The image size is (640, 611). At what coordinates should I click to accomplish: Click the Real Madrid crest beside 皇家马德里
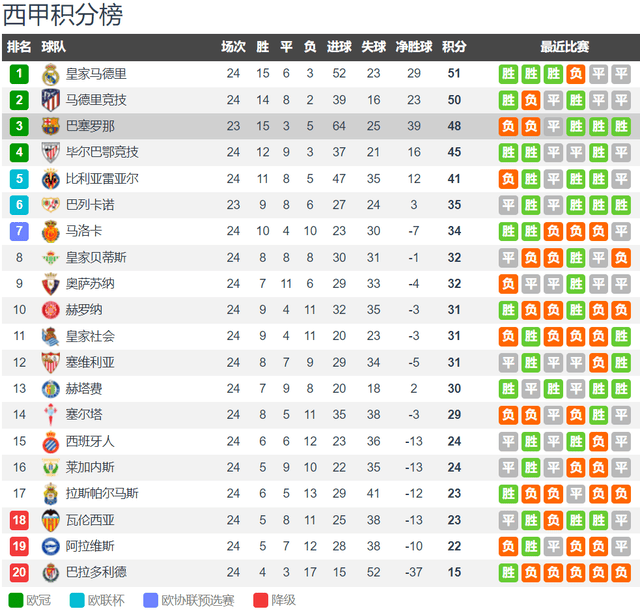[50, 74]
